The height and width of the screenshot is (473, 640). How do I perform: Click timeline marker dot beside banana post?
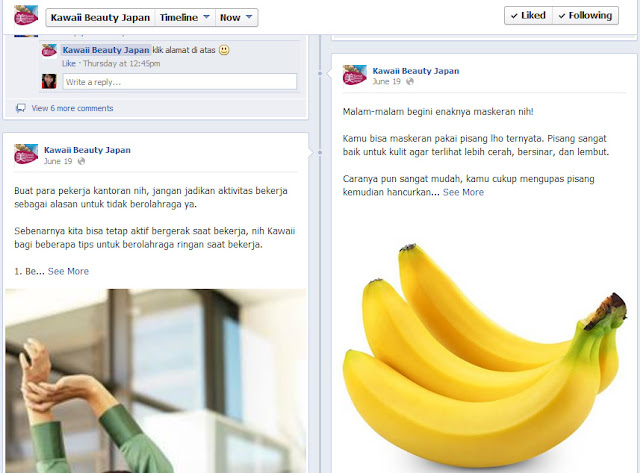tap(320, 73)
